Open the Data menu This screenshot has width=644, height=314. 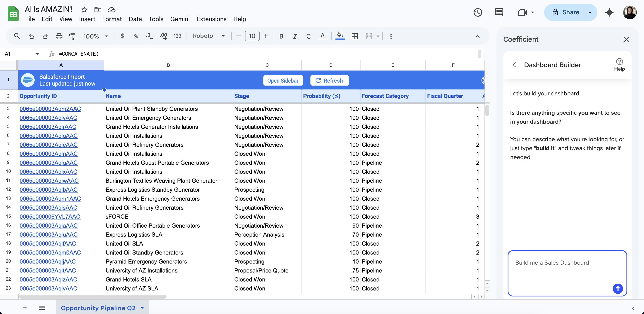[135, 19]
